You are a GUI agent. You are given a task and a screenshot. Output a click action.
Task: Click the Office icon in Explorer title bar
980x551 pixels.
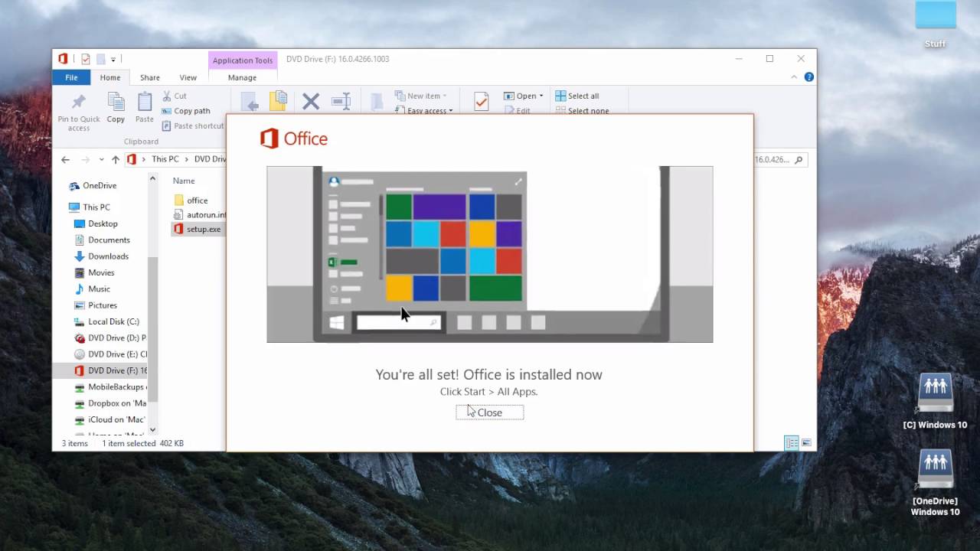coord(63,59)
